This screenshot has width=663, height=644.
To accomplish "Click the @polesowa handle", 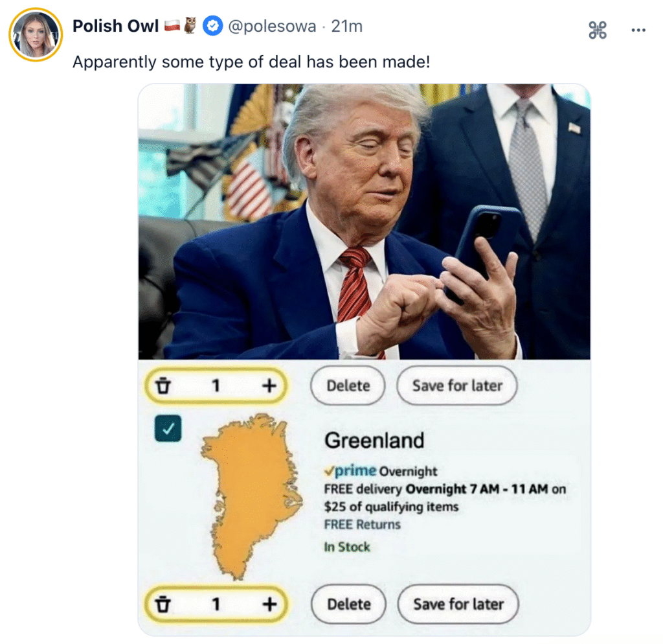I will click(271, 27).
